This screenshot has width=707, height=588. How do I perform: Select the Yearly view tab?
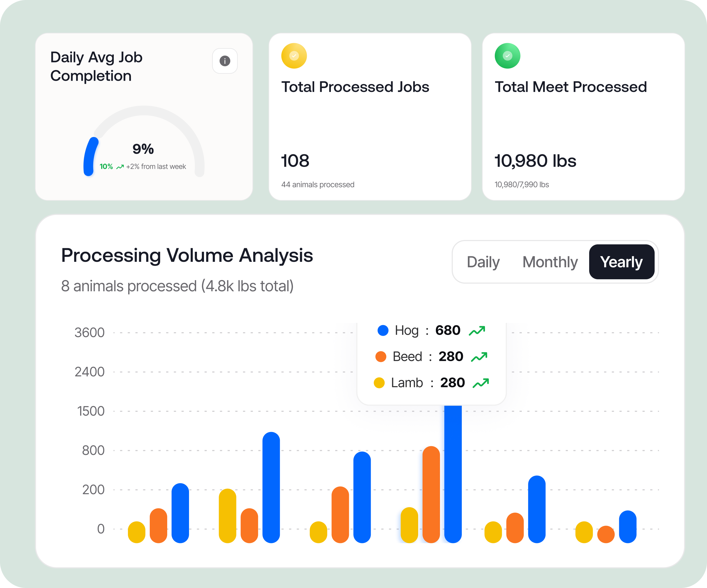[621, 262]
